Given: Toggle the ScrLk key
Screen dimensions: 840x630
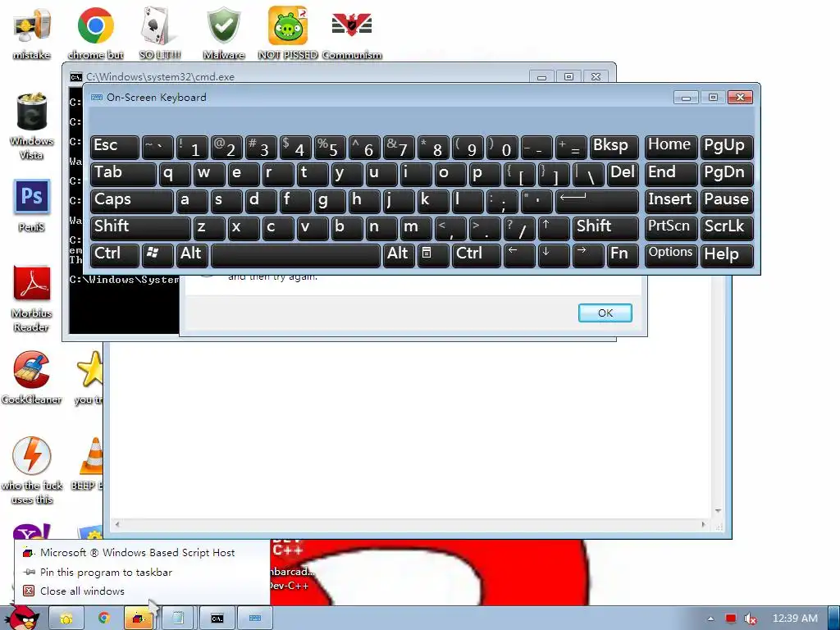Looking at the screenshot, I should click(727, 228).
